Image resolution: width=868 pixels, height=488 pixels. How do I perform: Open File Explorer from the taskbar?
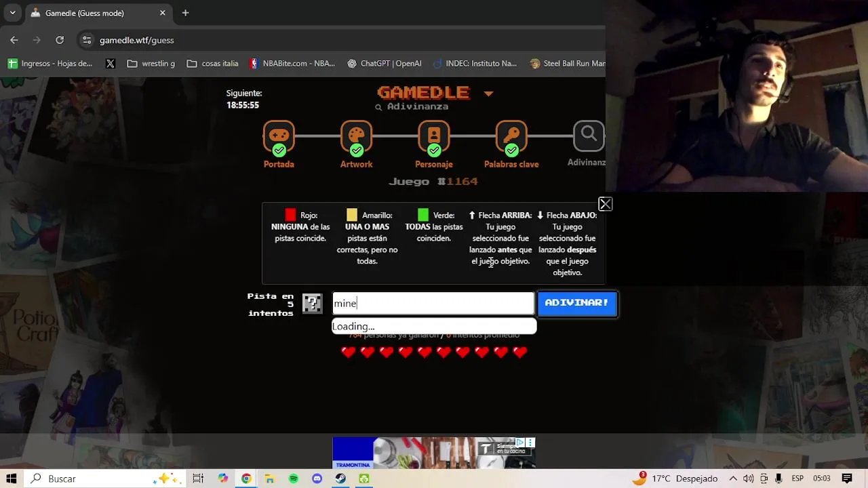(x=270, y=479)
